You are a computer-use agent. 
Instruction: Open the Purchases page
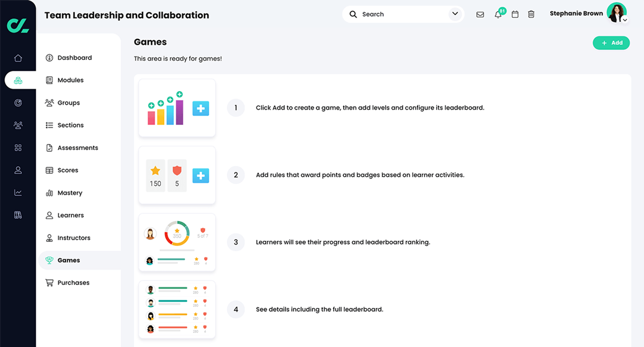point(73,282)
